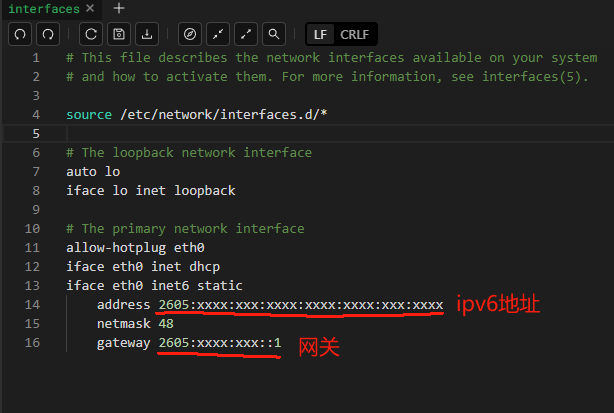The height and width of the screenshot is (413, 614).
Task: Switch line endings to LF
Action: coord(320,34)
